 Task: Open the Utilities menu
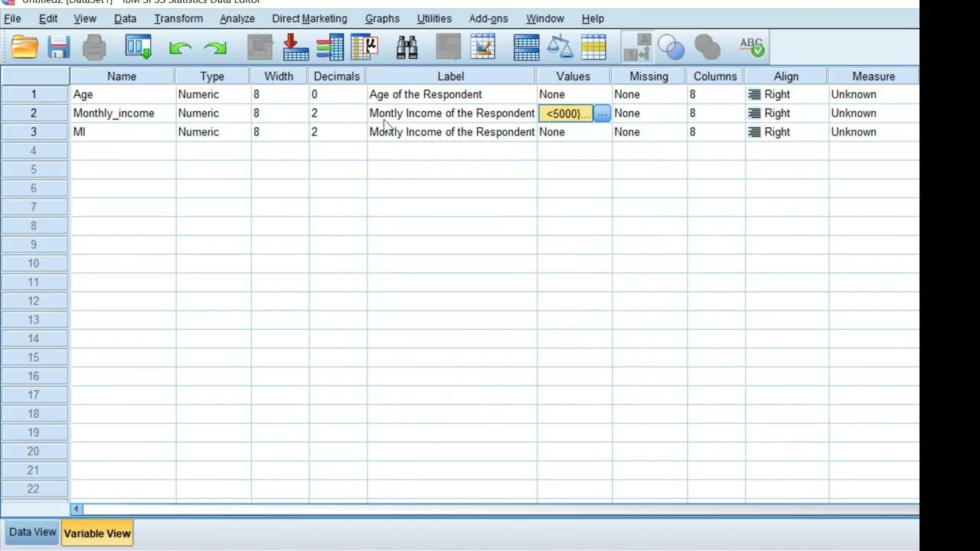click(434, 18)
